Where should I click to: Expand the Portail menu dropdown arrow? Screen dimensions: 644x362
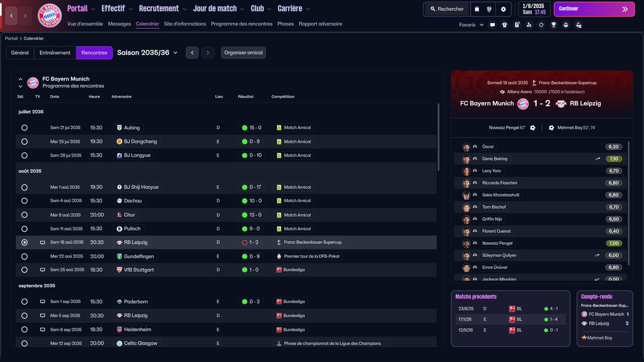point(93,9)
